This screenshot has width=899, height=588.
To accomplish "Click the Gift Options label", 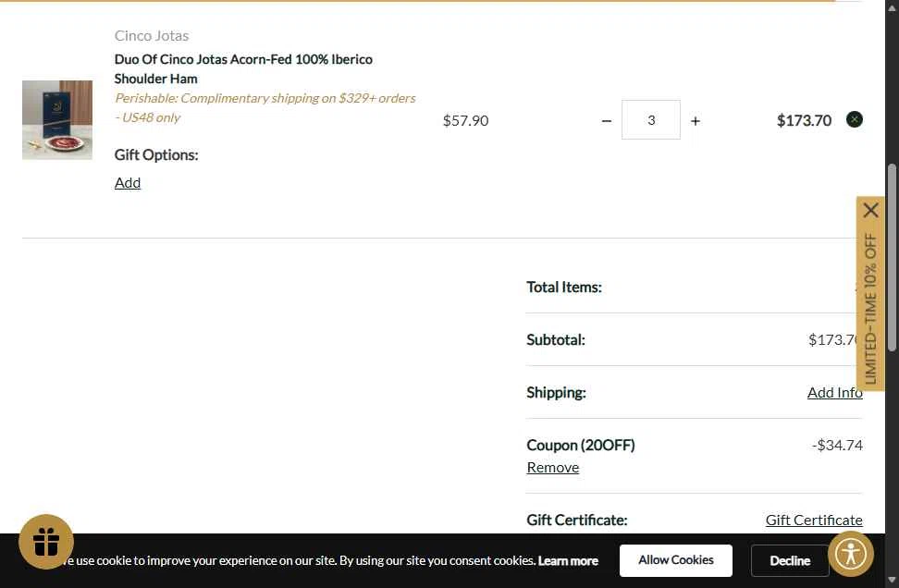I will tap(156, 154).
